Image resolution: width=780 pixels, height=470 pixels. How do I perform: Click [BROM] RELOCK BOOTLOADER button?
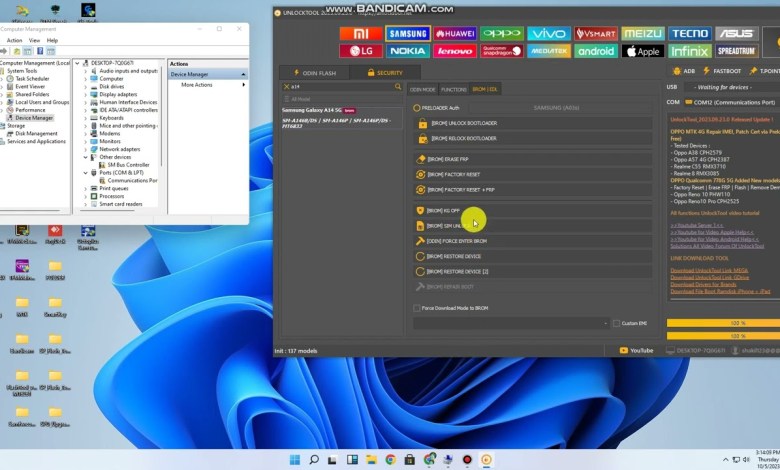(532, 139)
